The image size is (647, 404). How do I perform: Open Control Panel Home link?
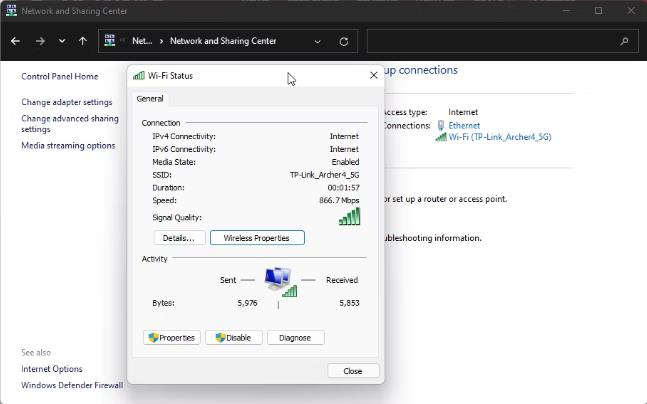60,76
